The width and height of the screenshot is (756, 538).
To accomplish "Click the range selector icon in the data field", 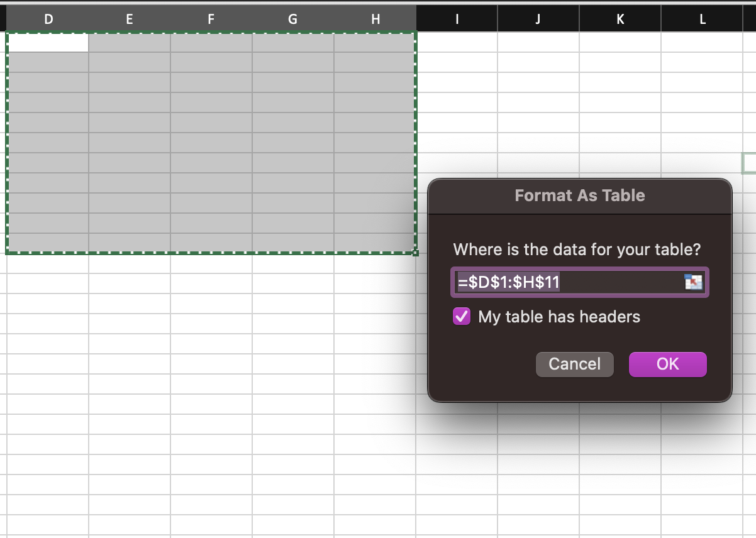I will click(x=692, y=282).
